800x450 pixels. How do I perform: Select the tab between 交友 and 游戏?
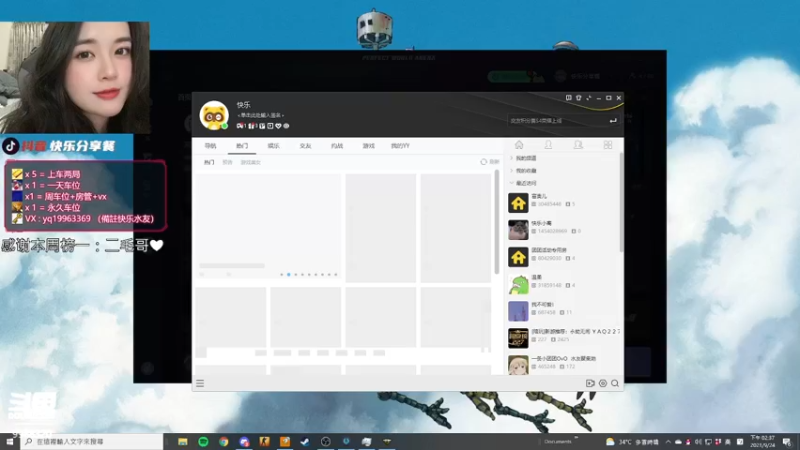tap(337, 146)
